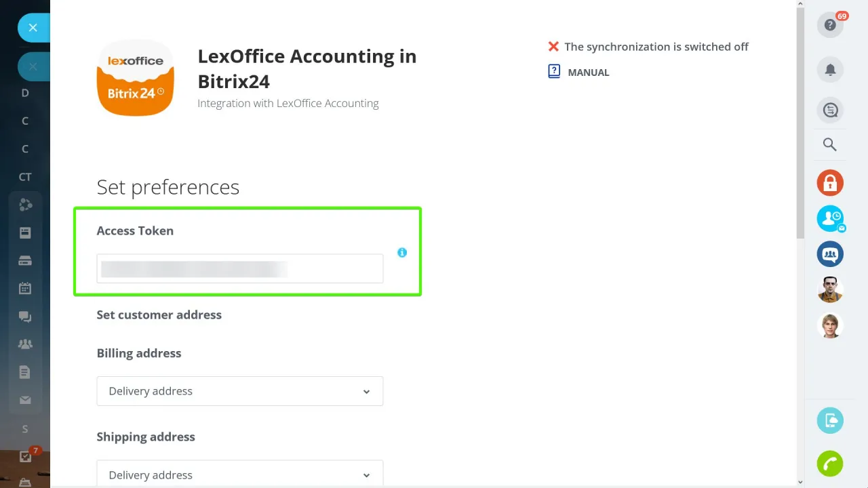Switch to the D workspace in the sidebar
This screenshot has width=868, height=488.
24,93
